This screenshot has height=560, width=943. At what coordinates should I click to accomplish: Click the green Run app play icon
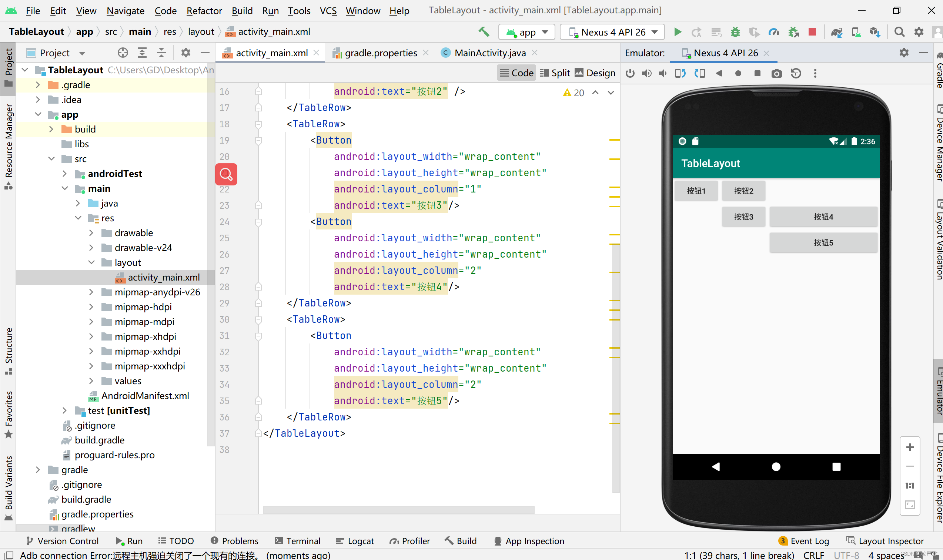coord(678,32)
